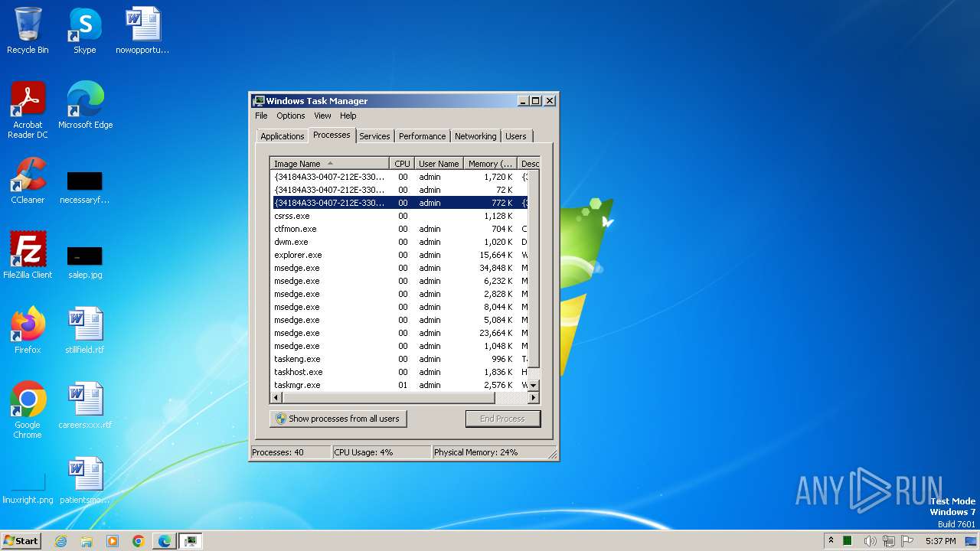Click the Edge icon in the taskbar
The width and height of the screenshot is (980, 551).
[165, 541]
